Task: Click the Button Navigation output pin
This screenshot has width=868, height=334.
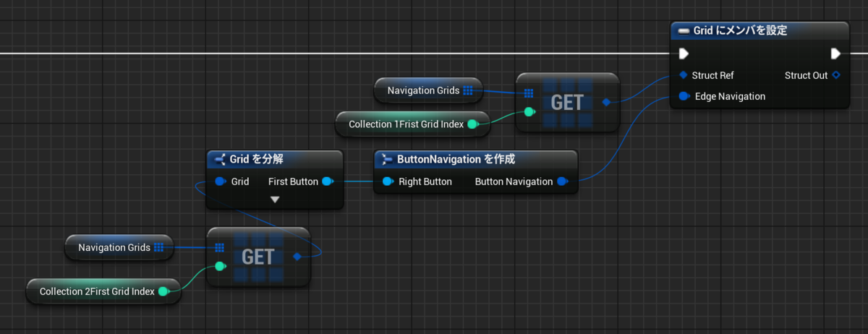Action: pos(563,181)
